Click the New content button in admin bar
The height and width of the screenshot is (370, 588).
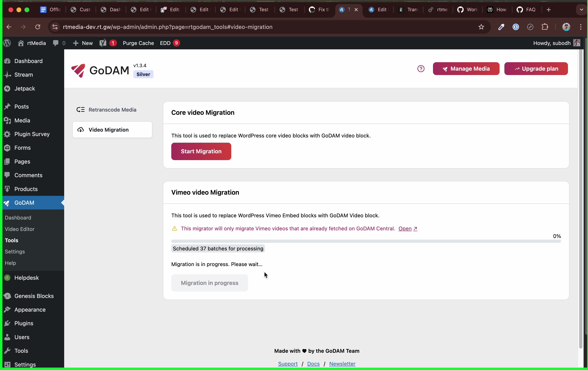point(83,43)
